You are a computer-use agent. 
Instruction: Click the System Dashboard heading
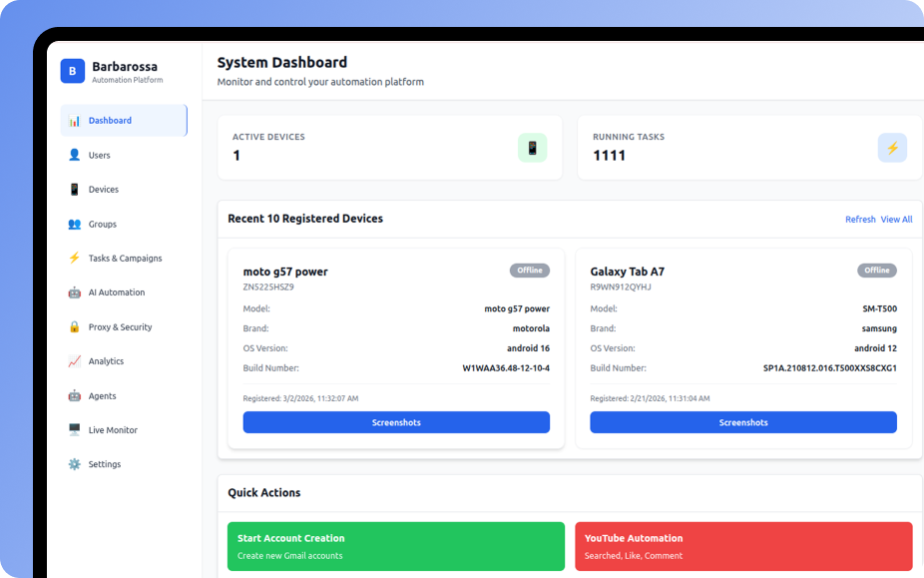click(281, 63)
